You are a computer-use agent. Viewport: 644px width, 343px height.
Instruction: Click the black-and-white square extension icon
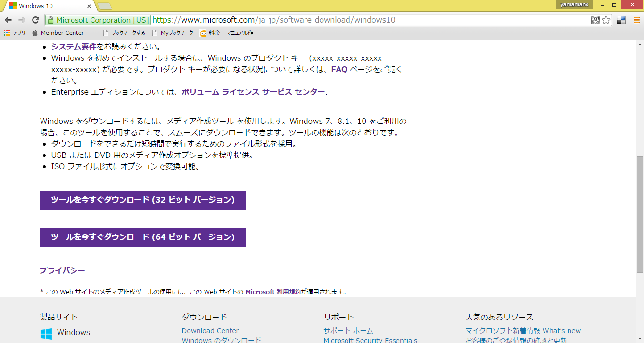coord(621,20)
